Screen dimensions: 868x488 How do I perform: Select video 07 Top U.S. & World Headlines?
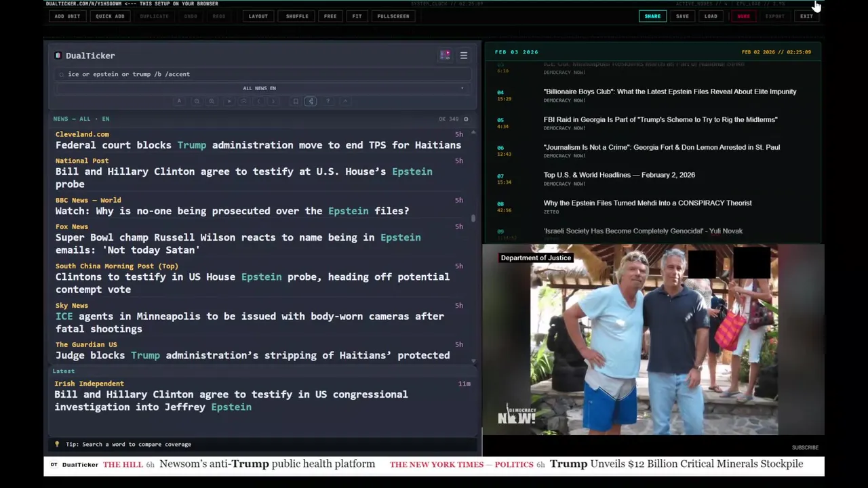pos(619,175)
